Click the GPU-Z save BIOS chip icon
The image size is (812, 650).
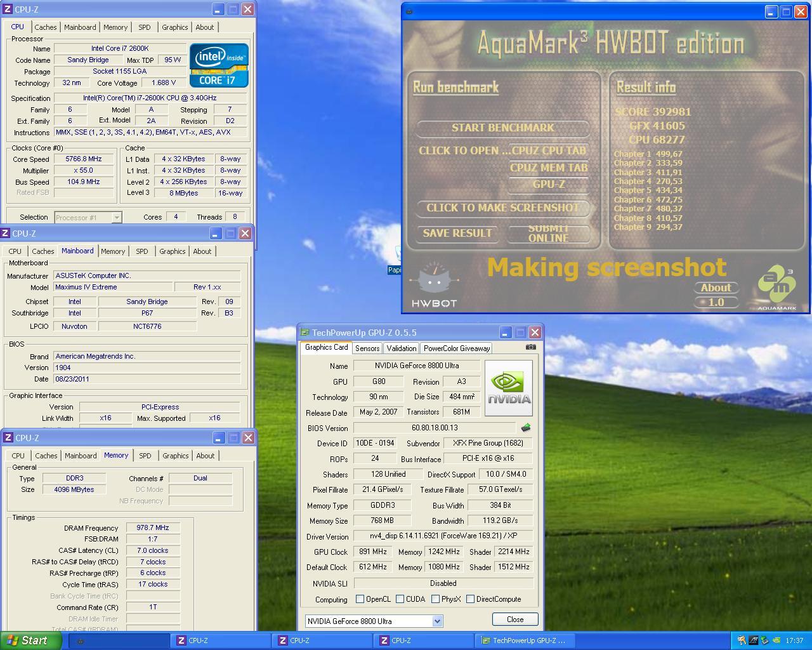[525, 428]
